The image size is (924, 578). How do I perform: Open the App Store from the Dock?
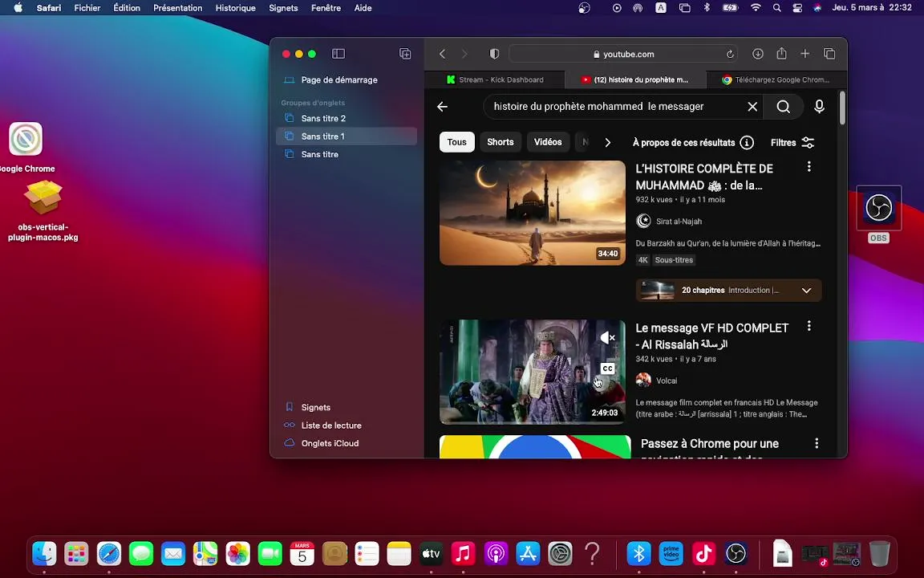pos(528,554)
